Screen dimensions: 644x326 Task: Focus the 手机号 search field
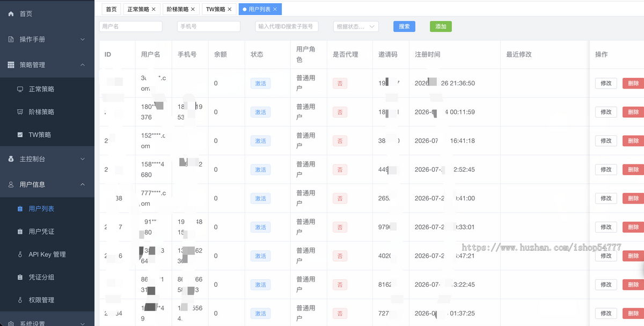coord(209,26)
